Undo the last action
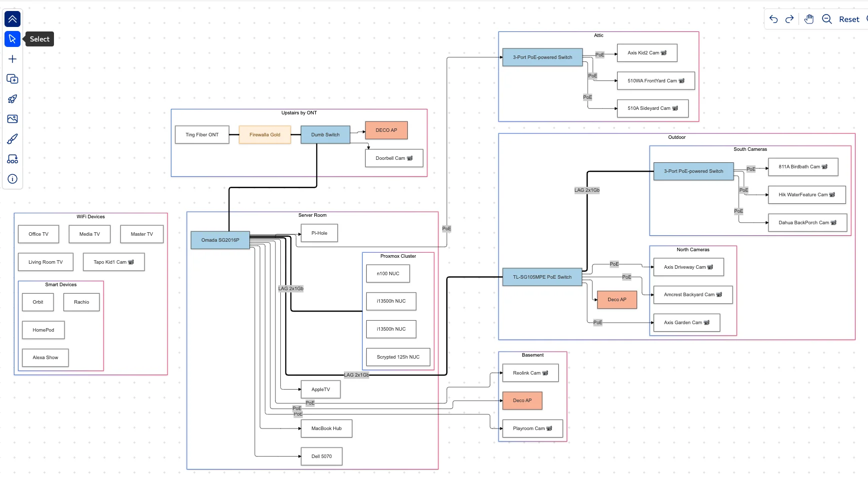 click(x=774, y=19)
